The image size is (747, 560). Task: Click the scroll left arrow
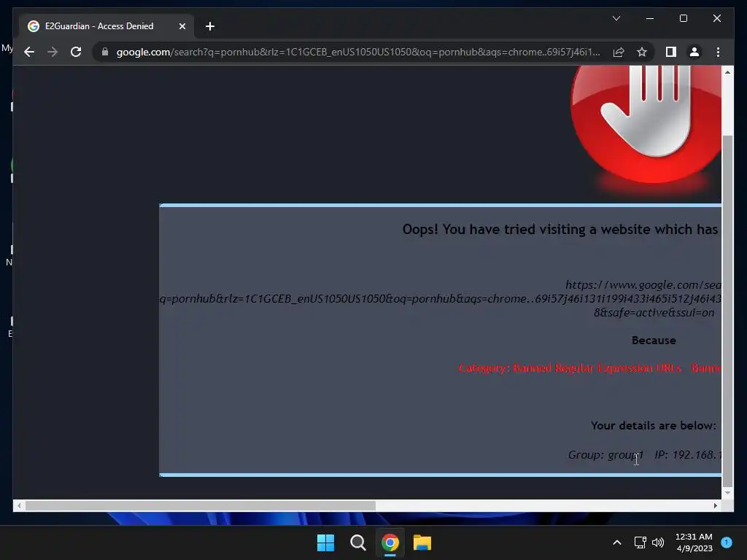[18, 506]
